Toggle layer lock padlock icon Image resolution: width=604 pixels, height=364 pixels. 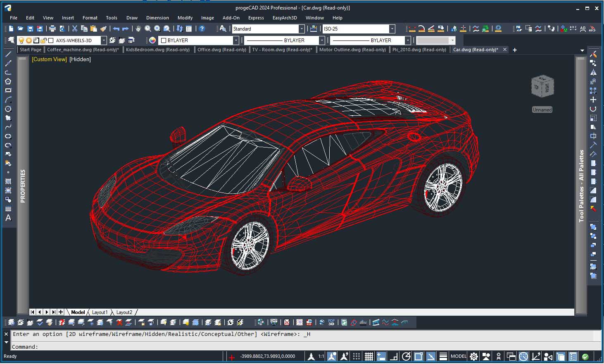[x=43, y=40]
